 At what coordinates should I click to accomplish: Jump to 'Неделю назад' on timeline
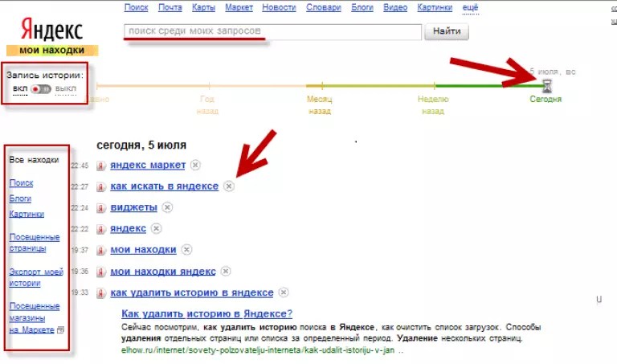[x=433, y=105]
